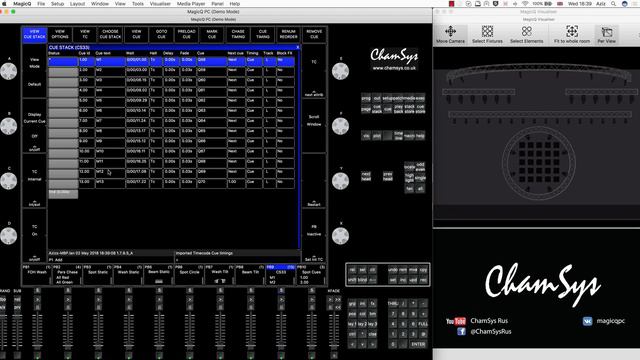Click the Goto Cue soft button
The width and height of the screenshot is (640, 360).
pos(161,34)
